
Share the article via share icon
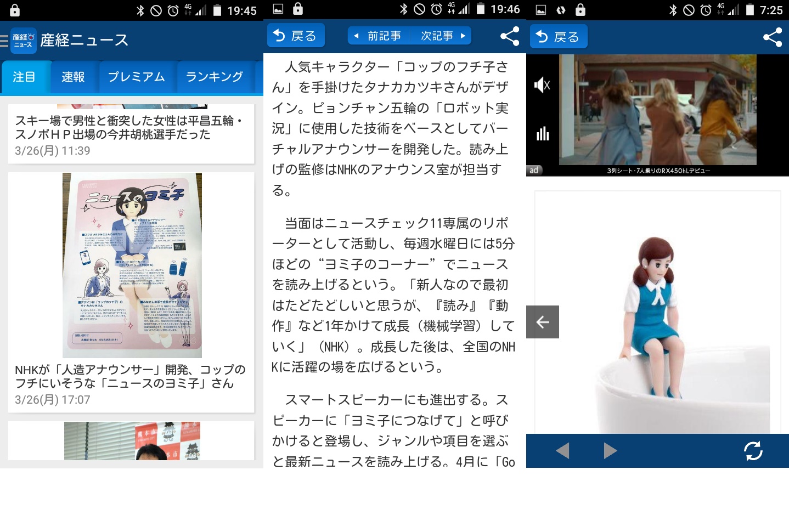pyautogui.click(x=510, y=36)
